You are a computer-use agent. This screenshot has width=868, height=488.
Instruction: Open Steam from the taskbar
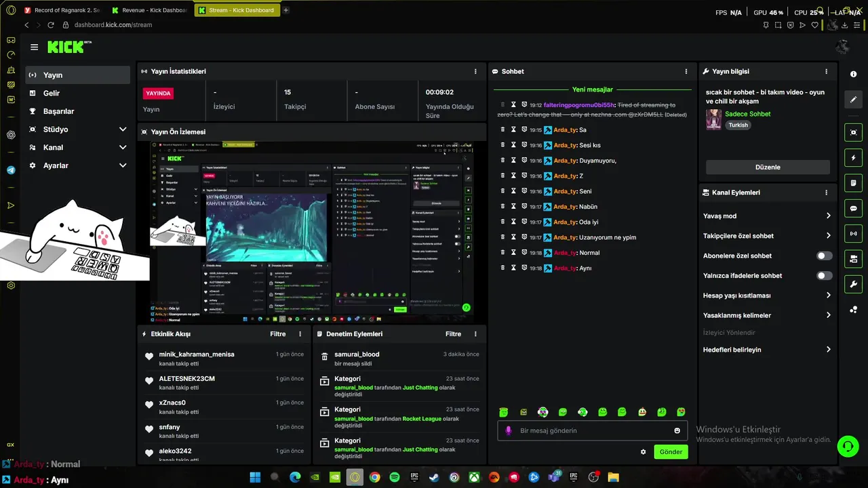click(434, 477)
